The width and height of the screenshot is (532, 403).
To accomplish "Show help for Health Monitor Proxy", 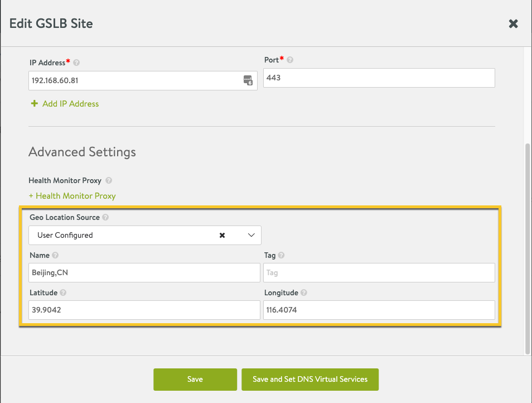I will [109, 180].
